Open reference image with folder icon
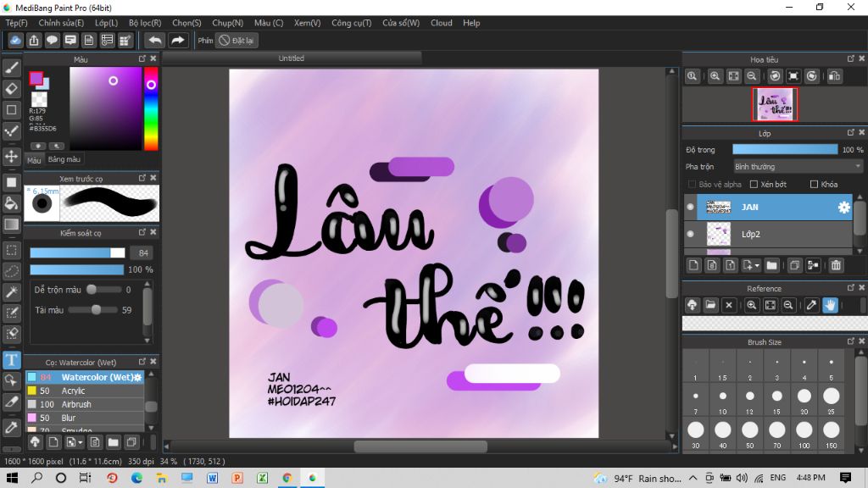Viewport: 868px width, 488px height. (711, 305)
